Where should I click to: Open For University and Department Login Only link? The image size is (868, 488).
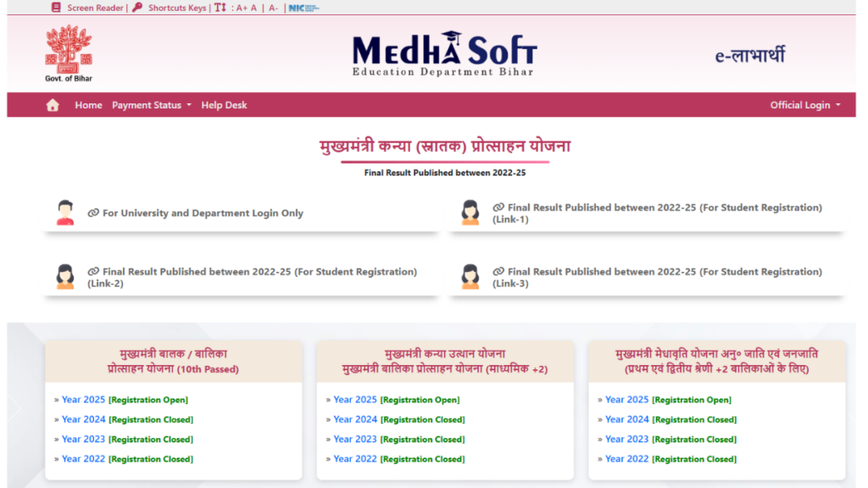[x=203, y=213]
